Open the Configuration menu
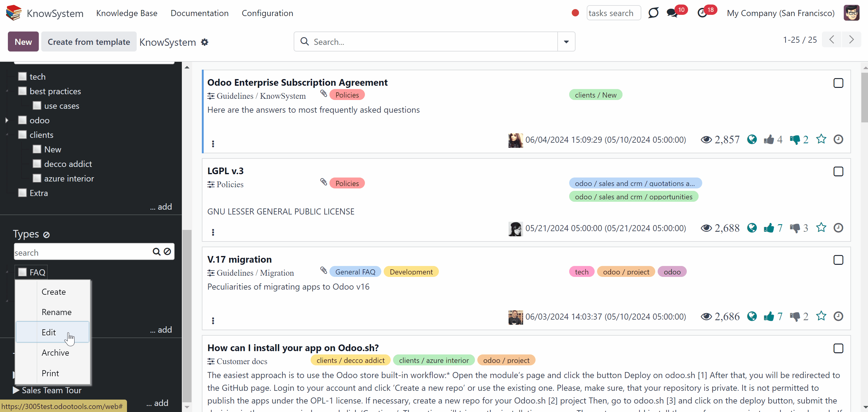The width and height of the screenshot is (868, 412). click(x=267, y=13)
